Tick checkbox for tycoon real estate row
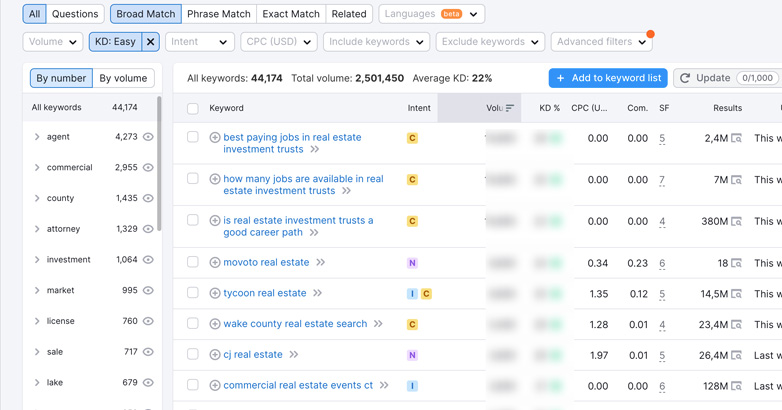Image resolution: width=782 pixels, height=410 pixels. pos(193,293)
